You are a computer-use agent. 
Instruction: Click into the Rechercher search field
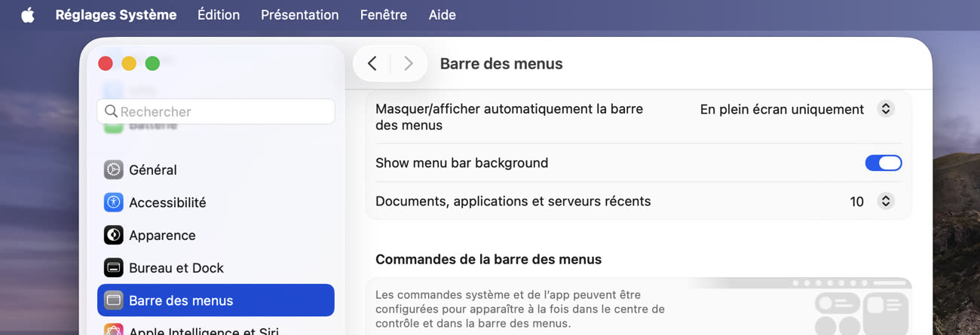point(216,111)
